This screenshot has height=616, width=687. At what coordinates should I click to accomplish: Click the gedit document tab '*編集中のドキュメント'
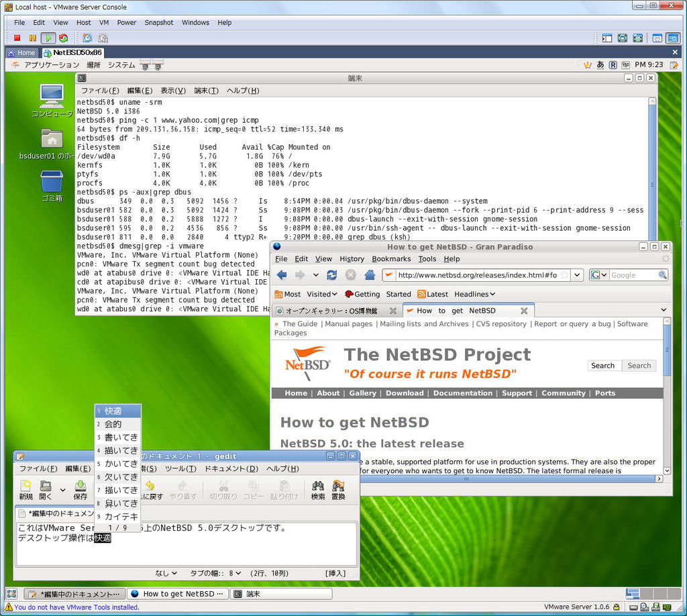(56, 513)
